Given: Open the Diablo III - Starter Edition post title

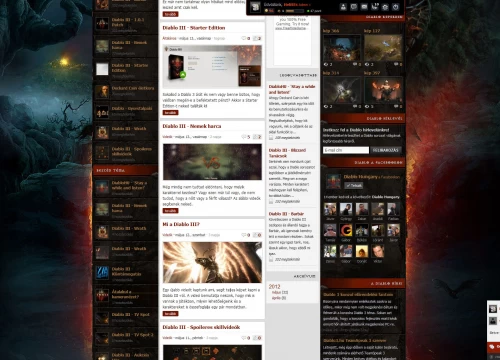Looking at the screenshot, I should (x=194, y=28).
